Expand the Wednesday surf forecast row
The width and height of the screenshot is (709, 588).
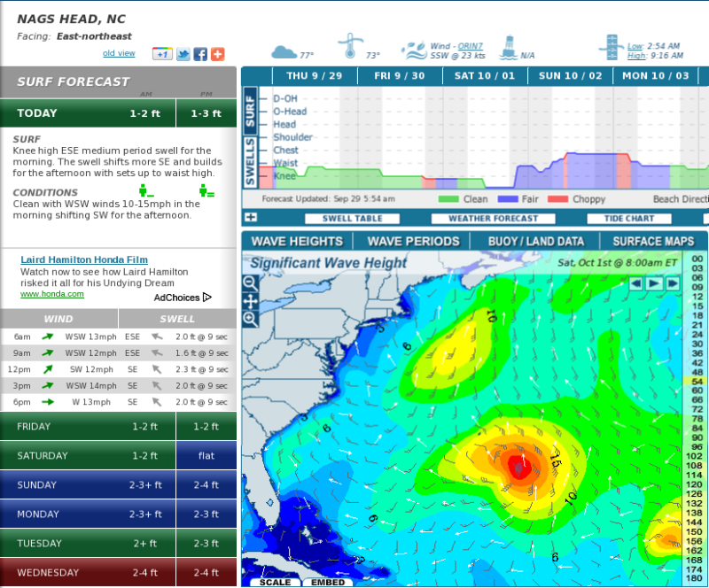pyautogui.click(x=118, y=572)
